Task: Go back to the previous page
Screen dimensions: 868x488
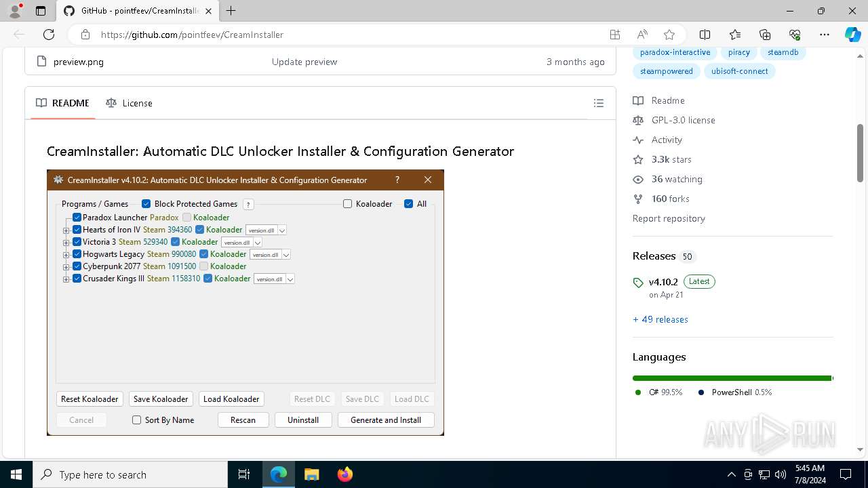Action: (x=19, y=35)
